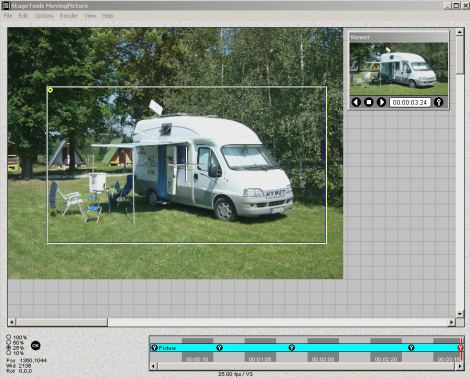Screen dimensions: 470x378
Task: Click the round OK zoom button
Action: 36,346
